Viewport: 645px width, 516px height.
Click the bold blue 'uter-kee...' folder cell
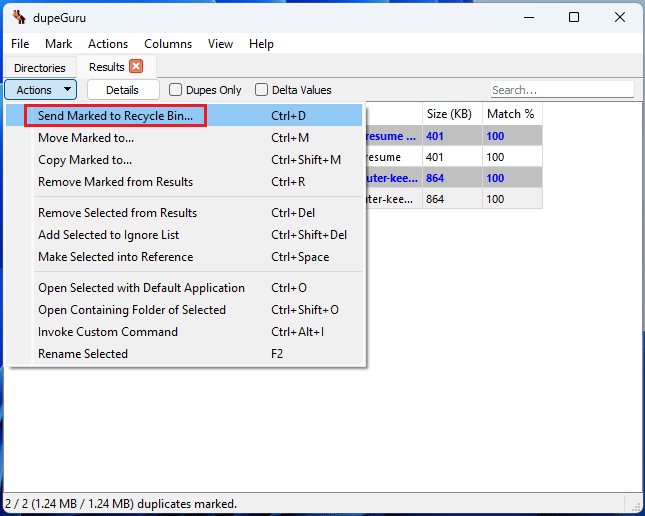click(x=394, y=178)
